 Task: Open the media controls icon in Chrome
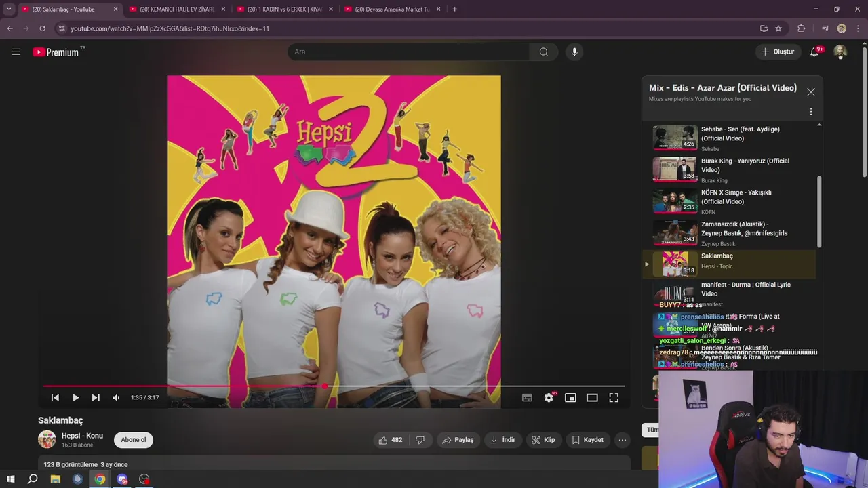click(825, 28)
